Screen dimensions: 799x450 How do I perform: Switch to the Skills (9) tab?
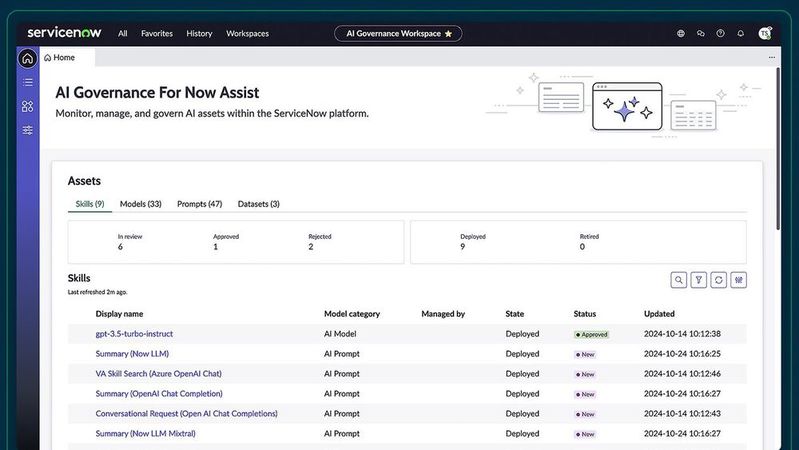point(90,204)
